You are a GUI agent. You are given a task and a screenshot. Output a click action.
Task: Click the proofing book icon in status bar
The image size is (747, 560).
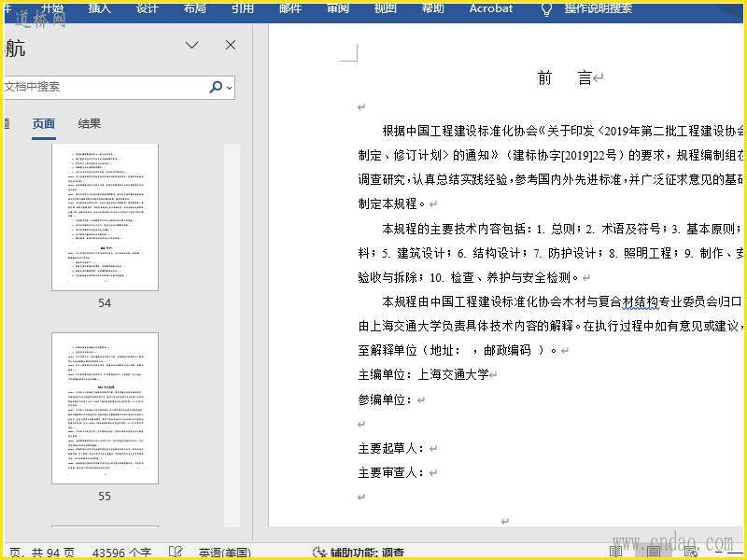[176, 553]
